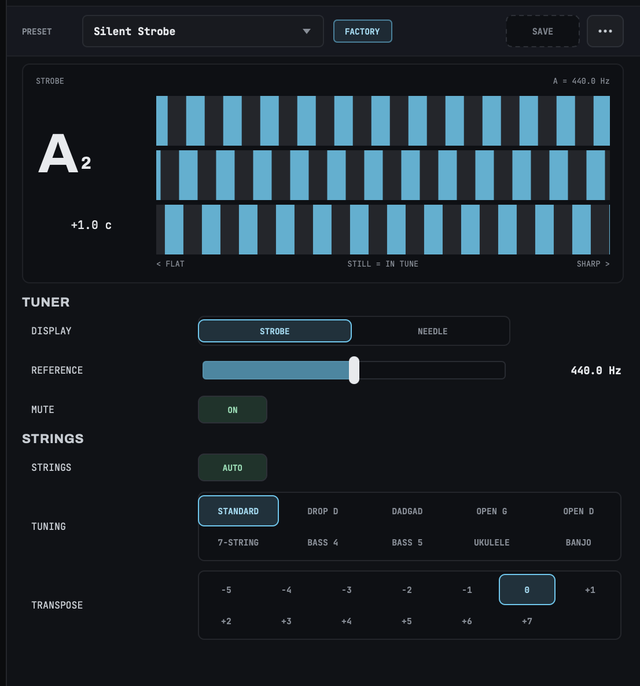
Task: Open the three-dots more options menu
Action: pos(605,31)
